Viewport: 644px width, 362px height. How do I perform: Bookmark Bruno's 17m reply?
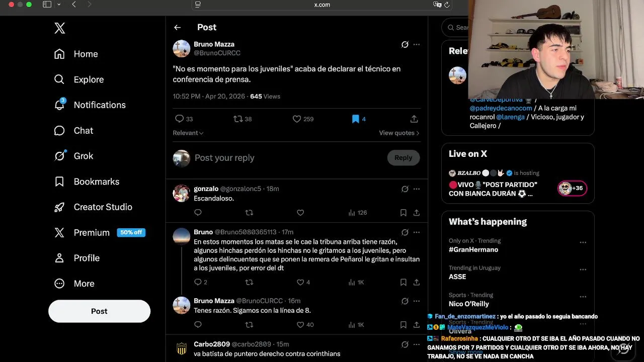403,282
